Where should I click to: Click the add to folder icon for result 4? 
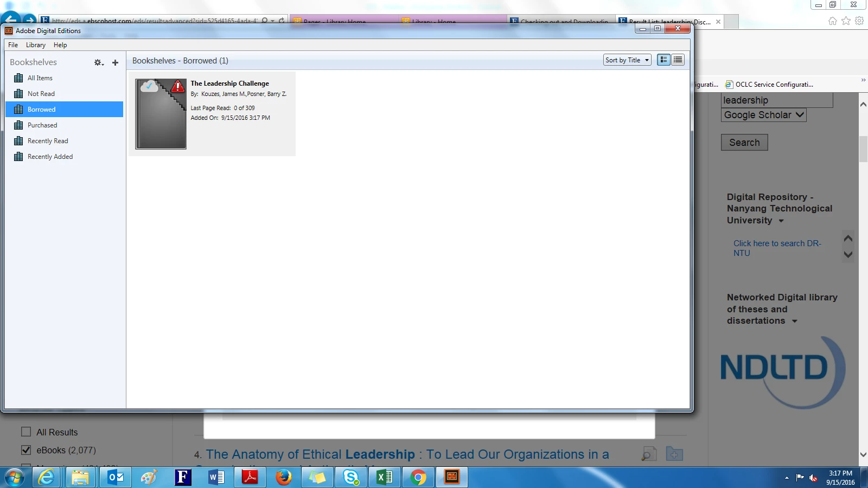pos(674,454)
